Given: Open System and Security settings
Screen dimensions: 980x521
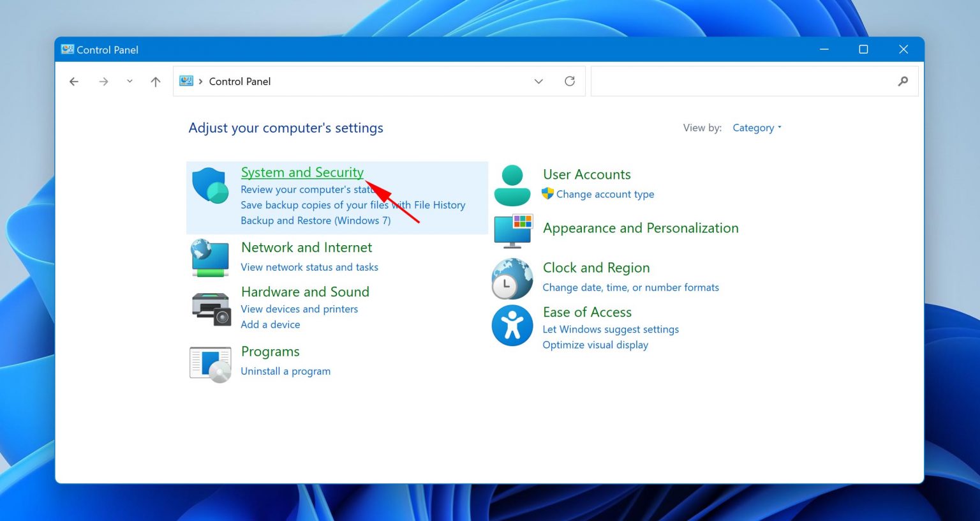Looking at the screenshot, I should coord(302,172).
